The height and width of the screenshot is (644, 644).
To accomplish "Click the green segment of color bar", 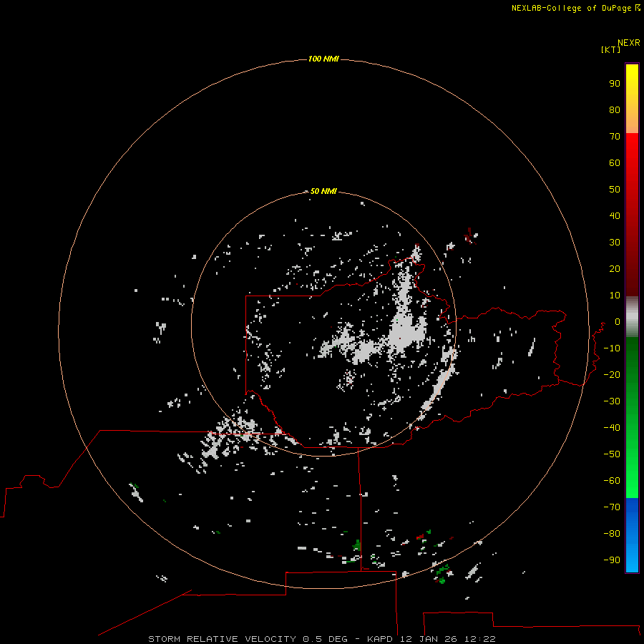I will (x=632, y=417).
